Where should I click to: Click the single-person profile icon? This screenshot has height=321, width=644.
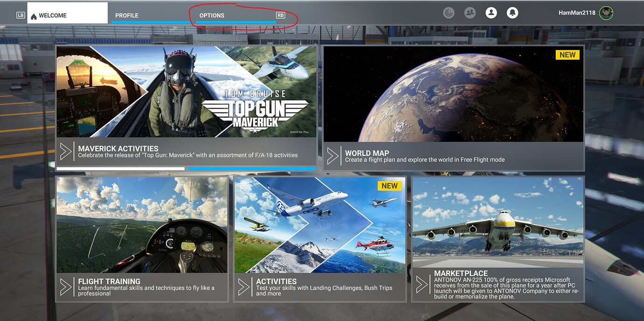click(491, 13)
